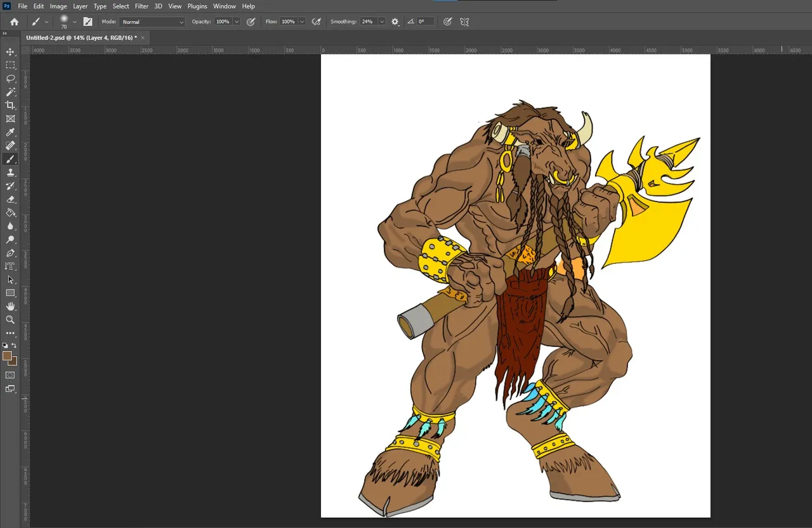Click the Smoothing 24% value field
Viewport: 812px width, 528px height.
369,22
